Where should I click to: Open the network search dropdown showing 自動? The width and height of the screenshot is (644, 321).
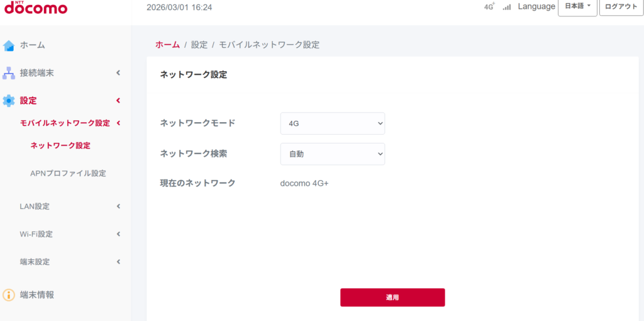332,154
